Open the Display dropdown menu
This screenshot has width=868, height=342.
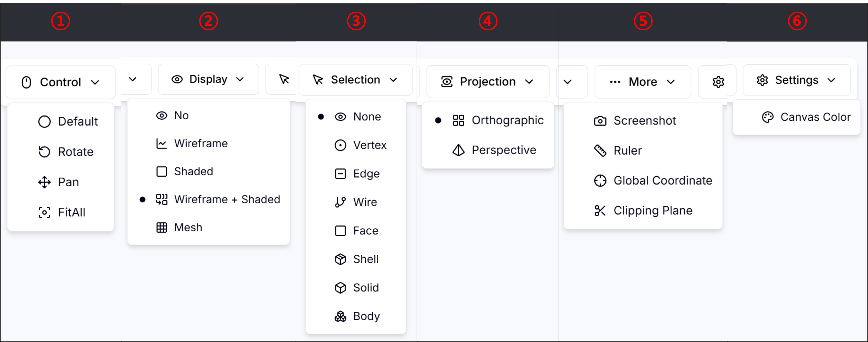[x=208, y=79]
